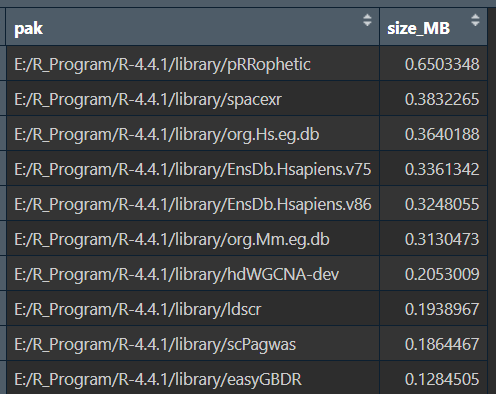Select the org.Hs.eg.db library path cell
496x394 pixels.
192,134
